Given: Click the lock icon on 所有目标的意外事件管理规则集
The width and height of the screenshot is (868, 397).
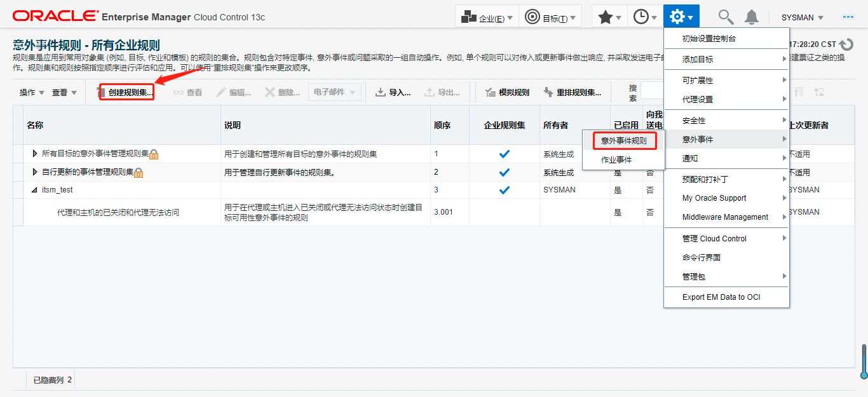Looking at the screenshot, I should (x=154, y=154).
